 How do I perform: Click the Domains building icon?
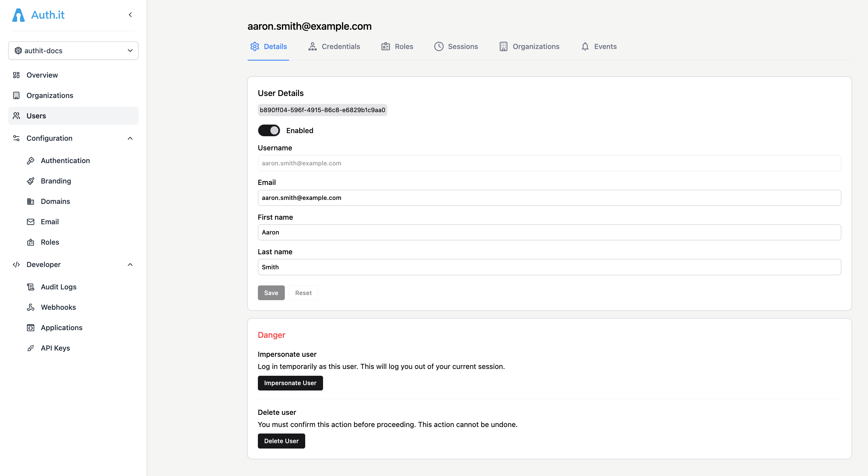(31, 201)
